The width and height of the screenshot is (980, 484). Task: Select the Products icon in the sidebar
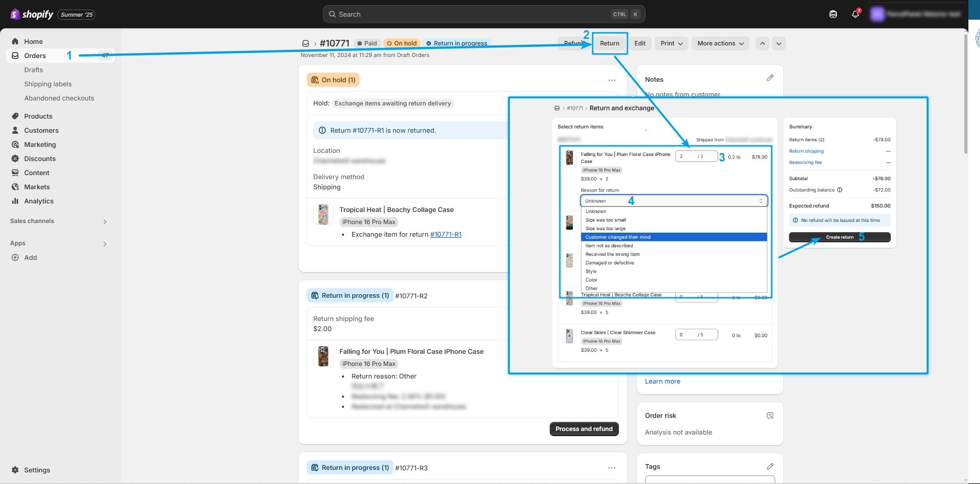pyautogui.click(x=15, y=116)
